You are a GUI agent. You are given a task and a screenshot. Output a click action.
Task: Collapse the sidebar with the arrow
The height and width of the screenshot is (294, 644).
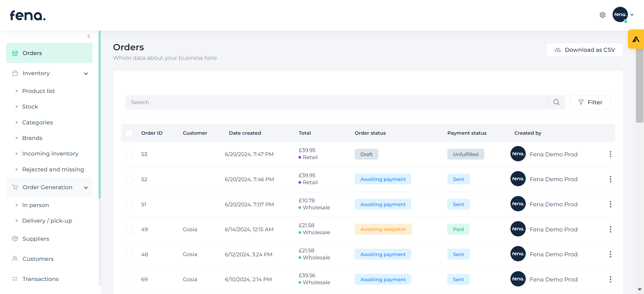[89, 36]
